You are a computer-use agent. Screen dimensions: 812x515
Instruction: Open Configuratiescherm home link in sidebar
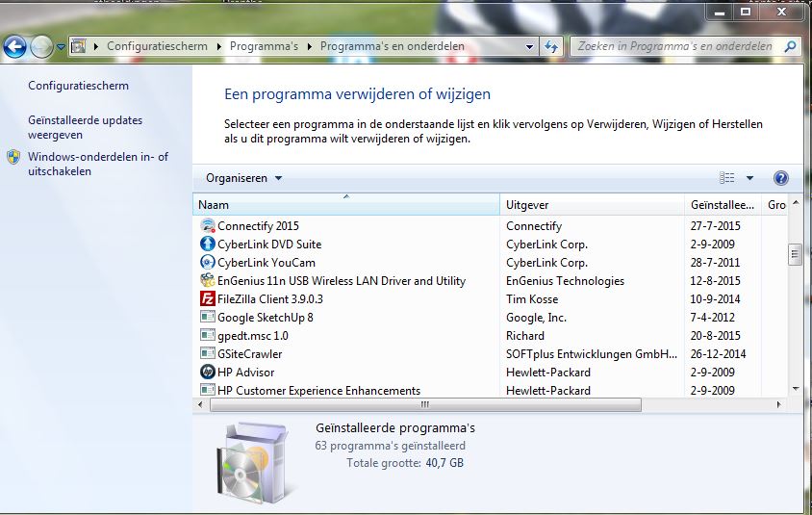tap(78, 86)
